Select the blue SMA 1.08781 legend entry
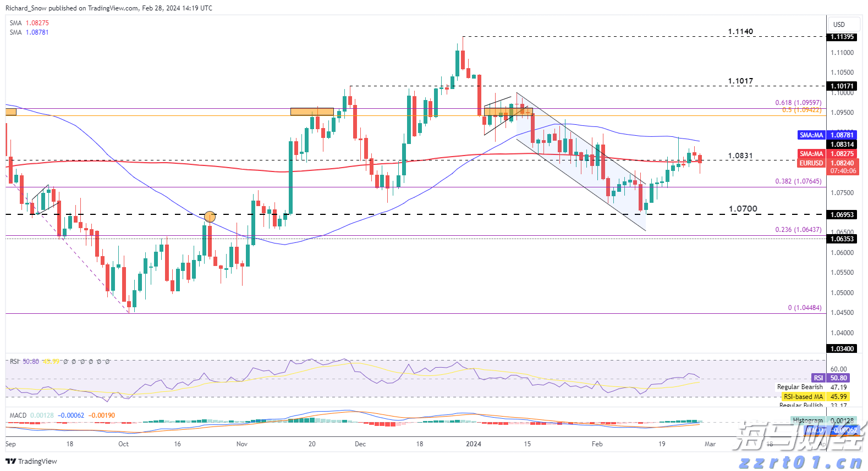 [x=29, y=32]
